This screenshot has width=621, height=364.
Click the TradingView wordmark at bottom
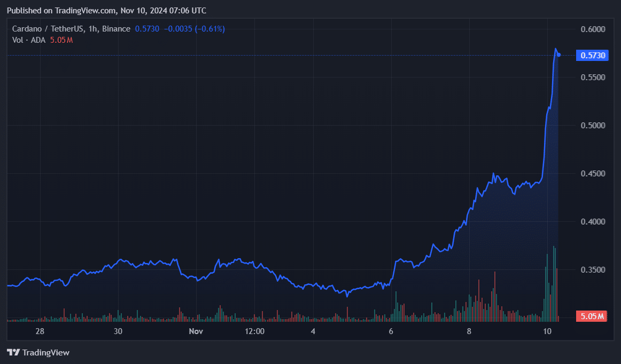pos(45,353)
